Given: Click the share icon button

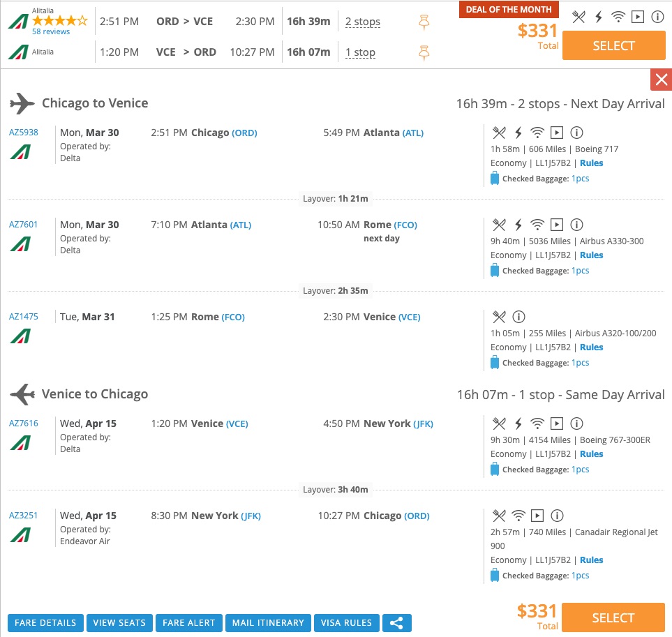Looking at the screenshot, I should click(397, 623).
